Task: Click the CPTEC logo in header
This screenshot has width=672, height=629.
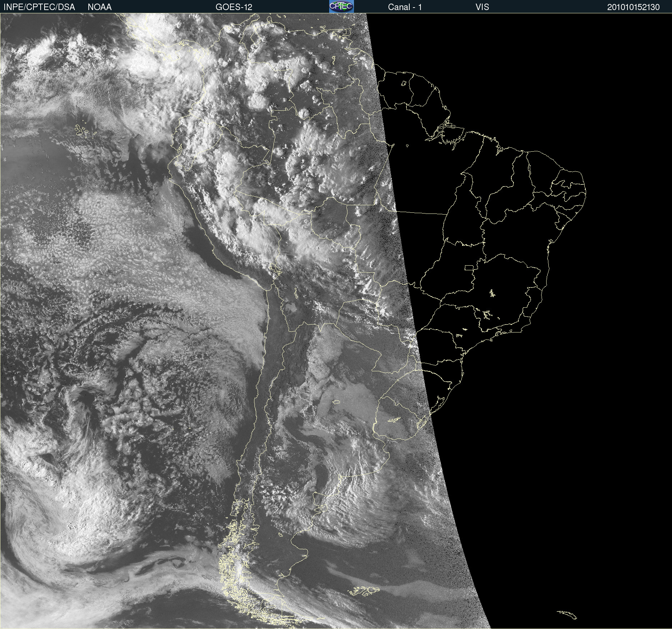Action: 341,6
